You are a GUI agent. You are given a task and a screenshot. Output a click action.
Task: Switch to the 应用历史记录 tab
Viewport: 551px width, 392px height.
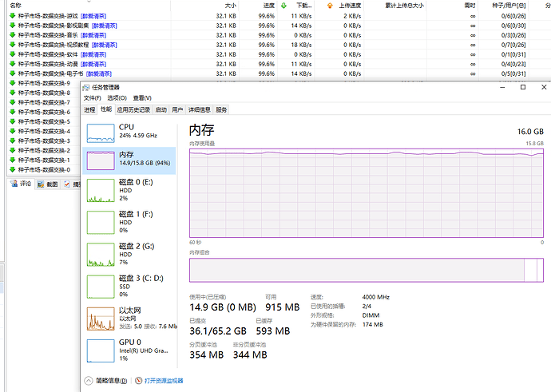point(133,110)
